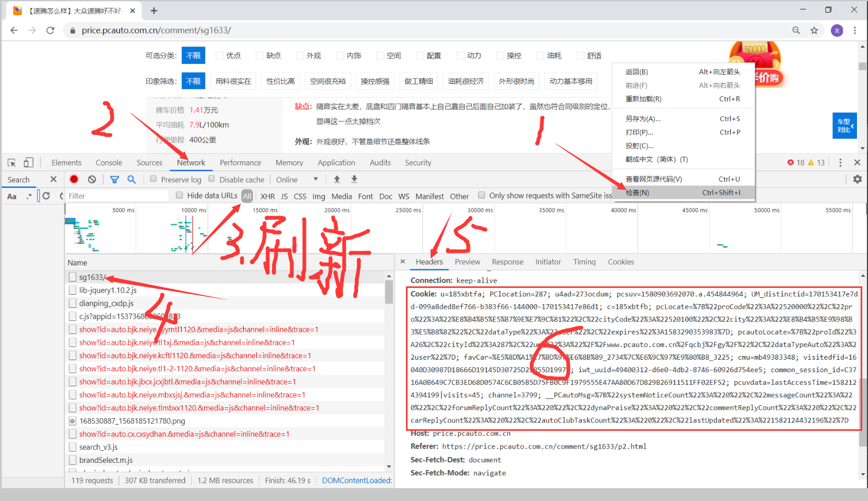Close the request details pane
The height and width of the screenshot is (501, 868).
(x=402, y=261)
